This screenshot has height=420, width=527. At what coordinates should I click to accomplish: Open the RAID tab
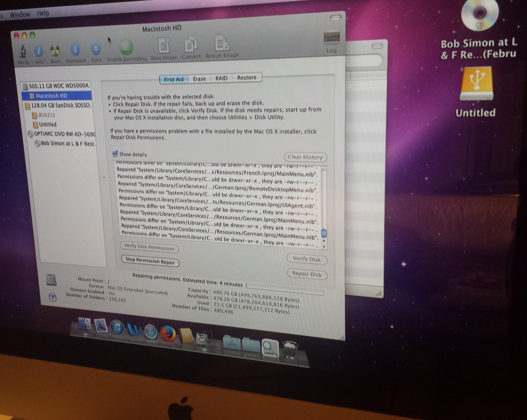tap(221, 78)
